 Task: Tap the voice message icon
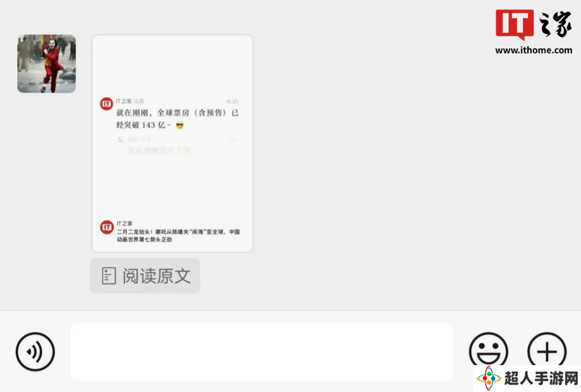click(35, 352)
